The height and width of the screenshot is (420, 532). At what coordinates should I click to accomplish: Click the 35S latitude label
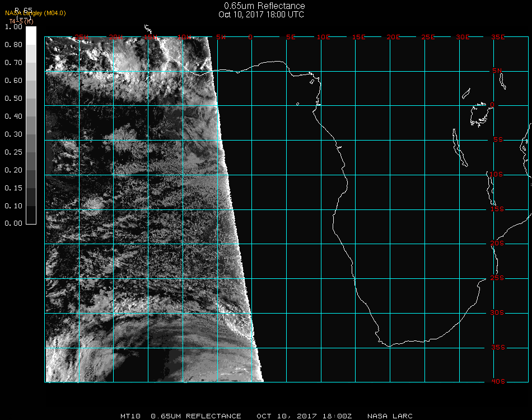point(498,347)
